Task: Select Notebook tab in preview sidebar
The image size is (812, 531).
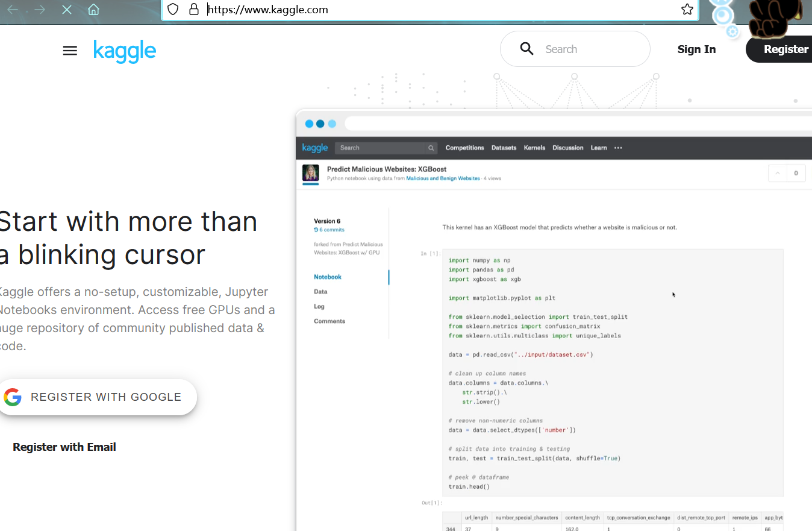Action: pos(328,277)
